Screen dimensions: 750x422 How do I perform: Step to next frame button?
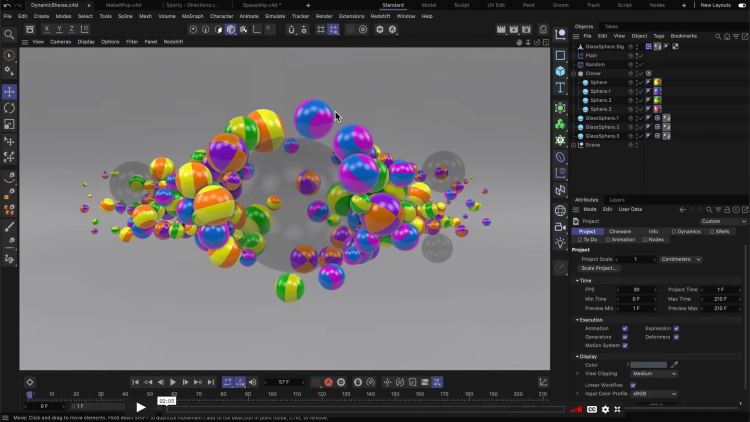185,382
